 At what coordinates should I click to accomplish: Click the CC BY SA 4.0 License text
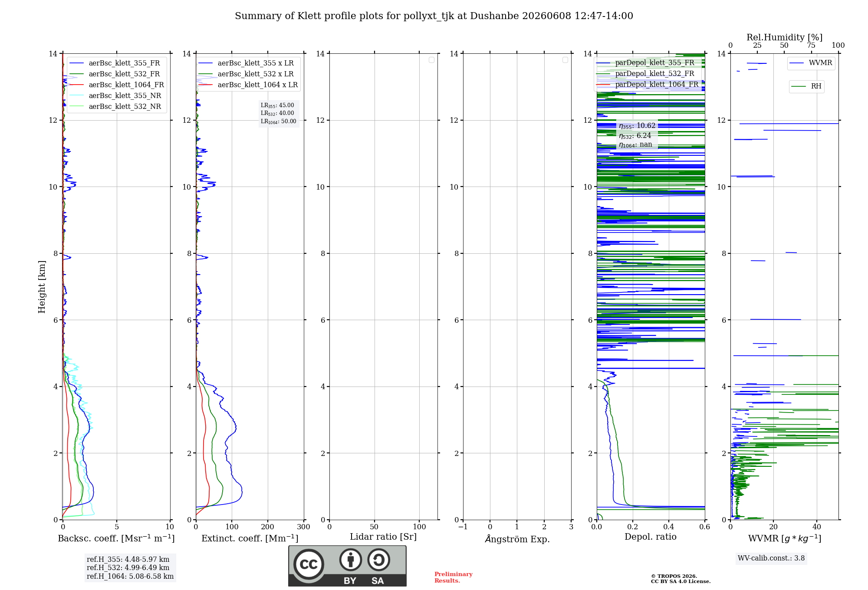pos(681,581)
